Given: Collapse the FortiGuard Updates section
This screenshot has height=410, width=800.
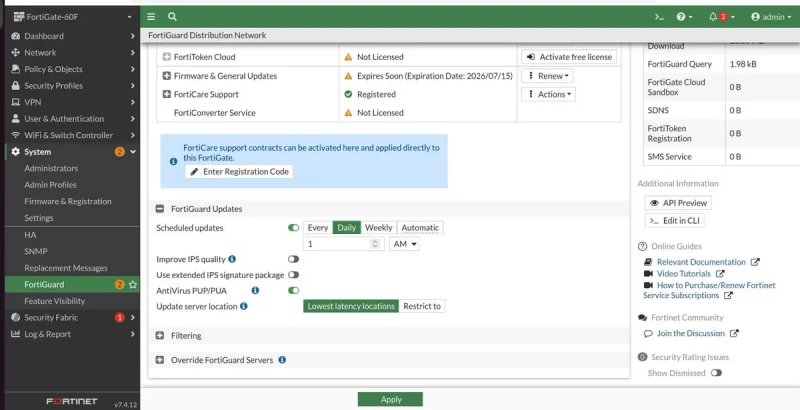Looking at the screenshot, I should (160, 209).
